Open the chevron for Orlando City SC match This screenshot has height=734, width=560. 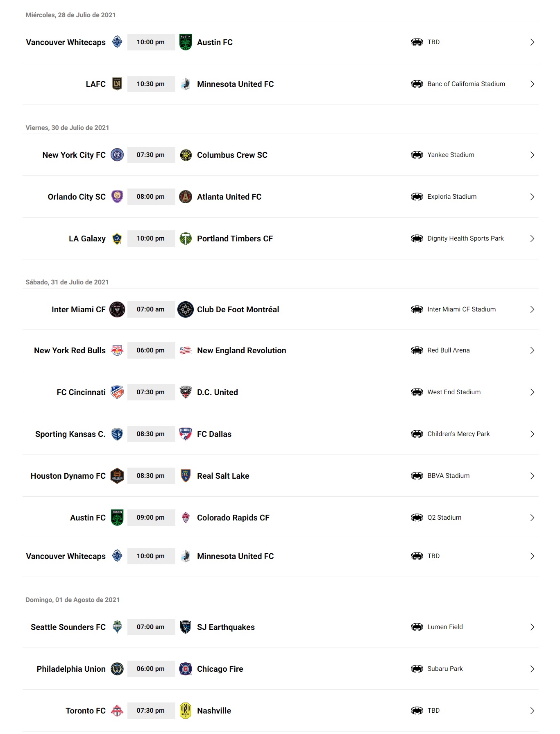coord(532,197)
